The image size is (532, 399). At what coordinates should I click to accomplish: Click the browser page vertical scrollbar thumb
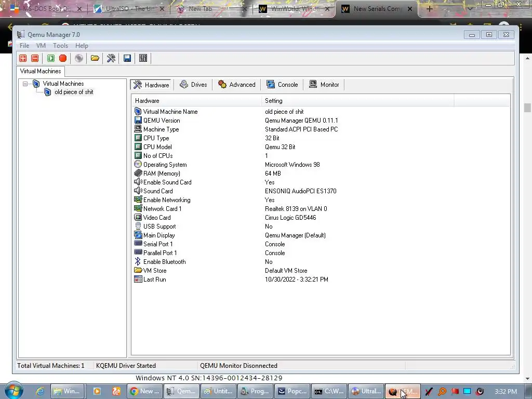coord(527,108)
